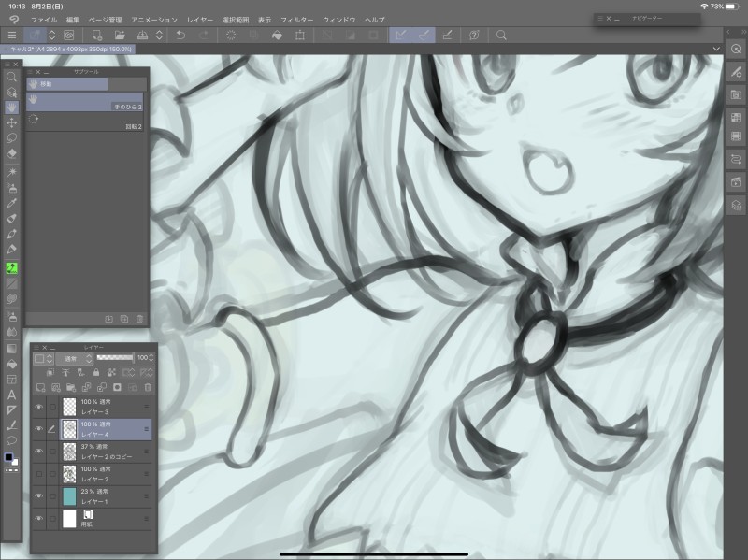Hide the 用紙 paper layer eye icon
This screenshot has height=560, width=748.
(38, 519)
